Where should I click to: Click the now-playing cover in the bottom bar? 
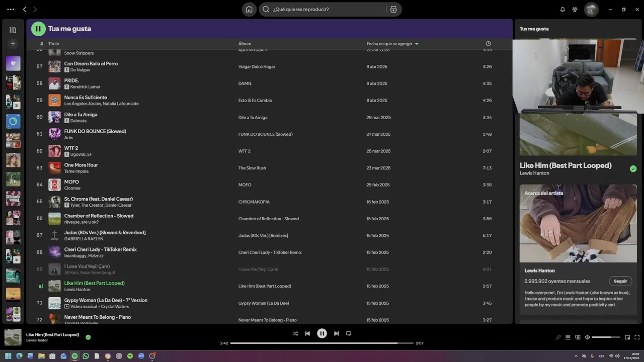click(x=13, y=337)
